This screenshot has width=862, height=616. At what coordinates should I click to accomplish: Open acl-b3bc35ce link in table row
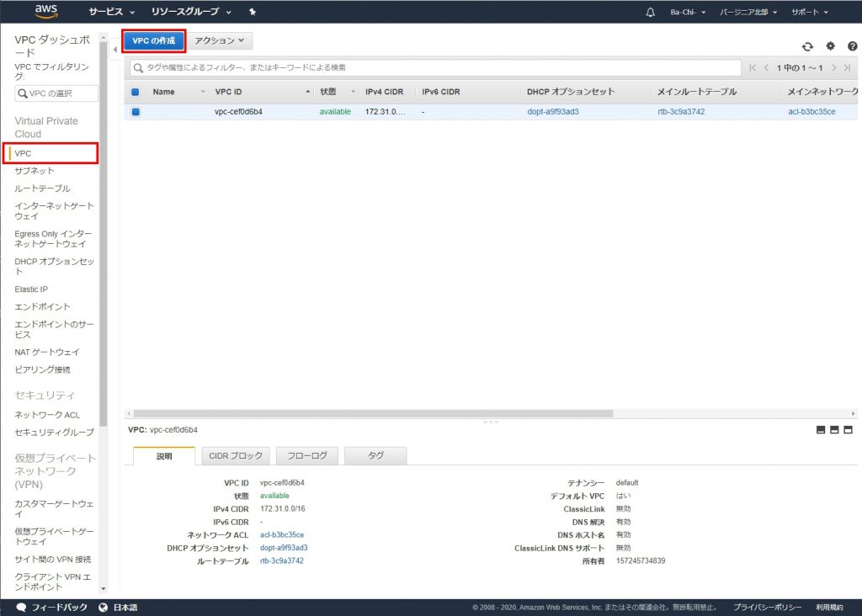811,112
